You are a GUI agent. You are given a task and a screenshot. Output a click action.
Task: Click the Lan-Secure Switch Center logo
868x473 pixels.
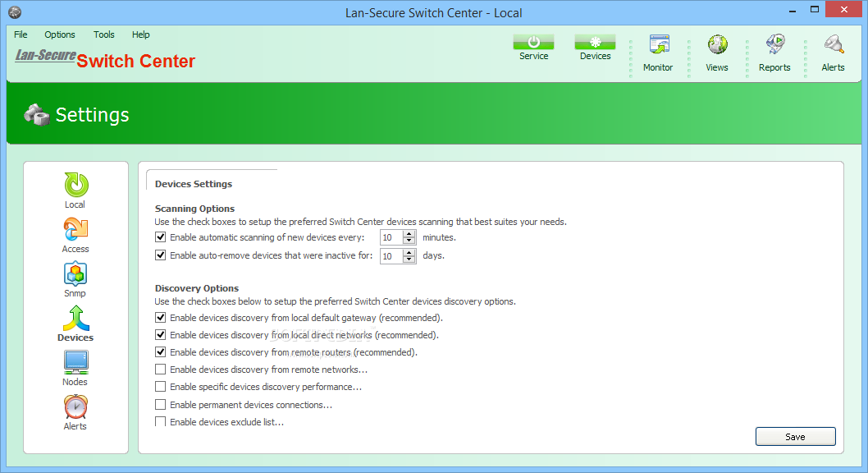tap(105, 58)
